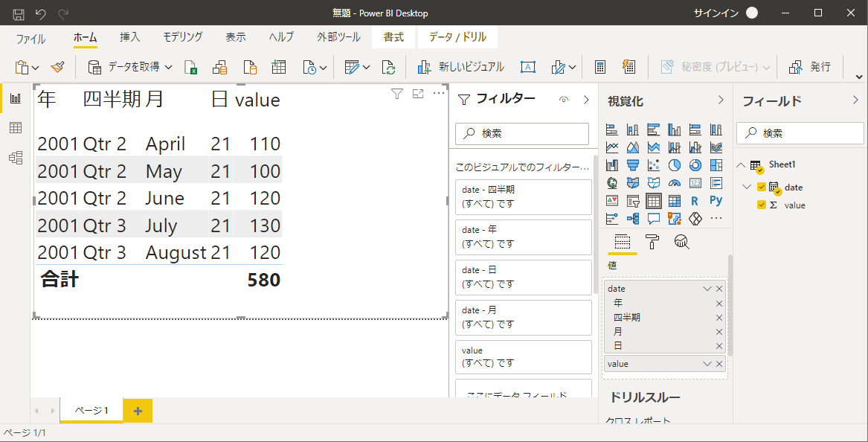
Task: Pick the globe map visual
Action: pos(611,183)
